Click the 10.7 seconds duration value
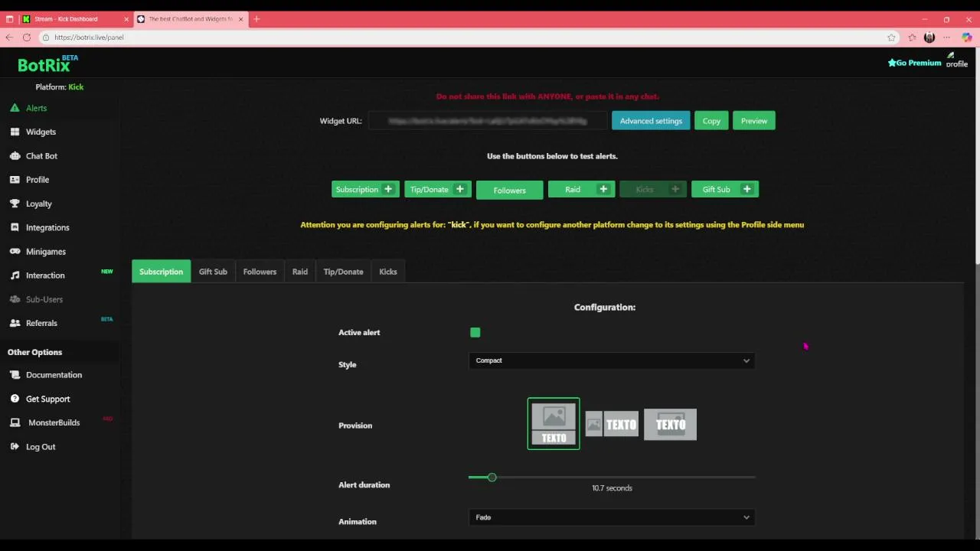The image size is (980, 551). coord(612,488)
